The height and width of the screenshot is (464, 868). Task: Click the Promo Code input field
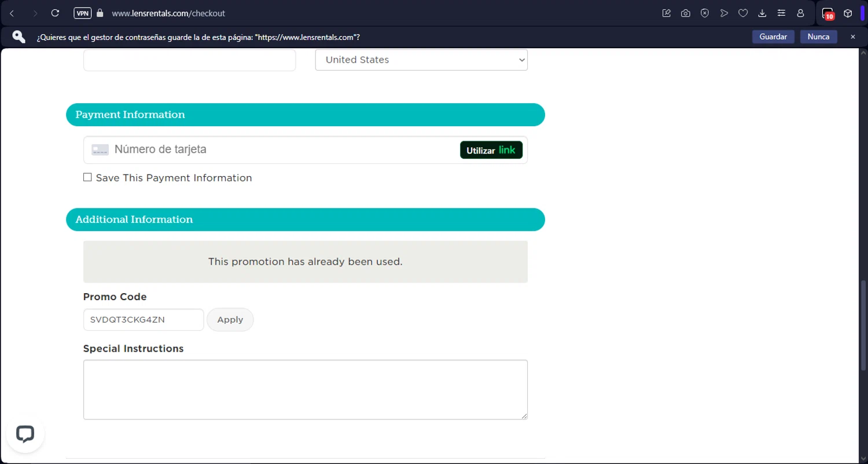(x=144, y=320)
